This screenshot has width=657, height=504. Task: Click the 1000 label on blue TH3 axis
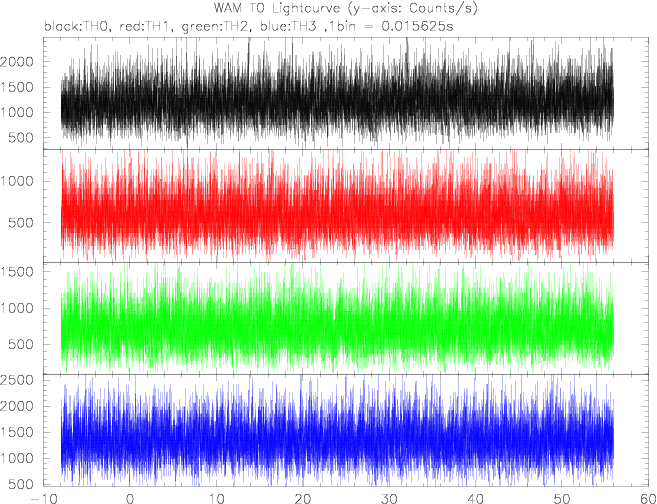[x=17, y=458]
